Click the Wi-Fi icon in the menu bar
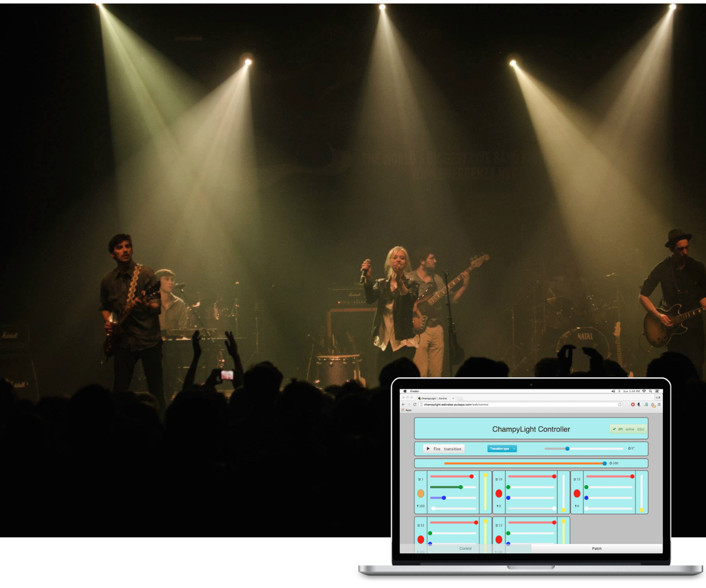The height and width of the screenshot is (588, 706). click(x=644, y=391)
